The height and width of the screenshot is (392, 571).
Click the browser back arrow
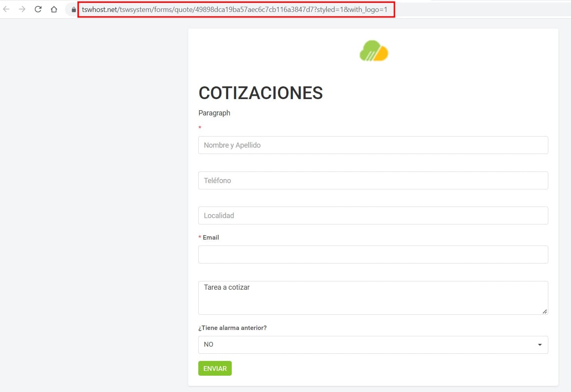point(6,9)
